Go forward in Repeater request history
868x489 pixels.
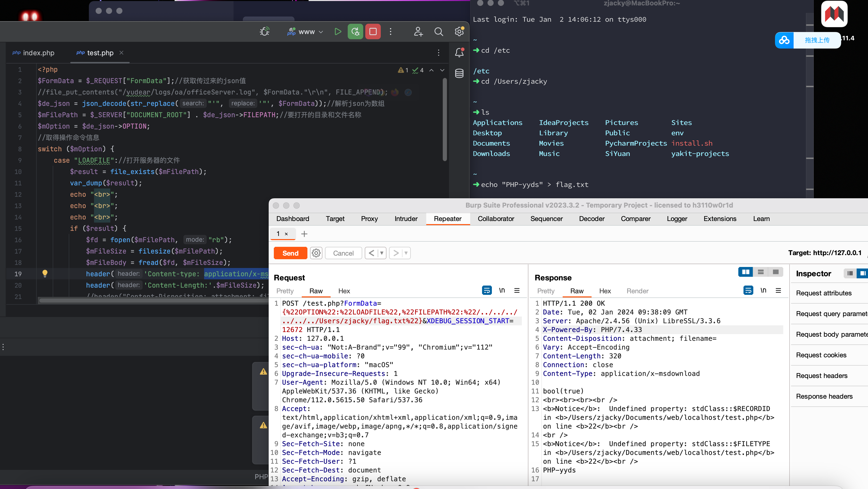(x=396, y=253)
